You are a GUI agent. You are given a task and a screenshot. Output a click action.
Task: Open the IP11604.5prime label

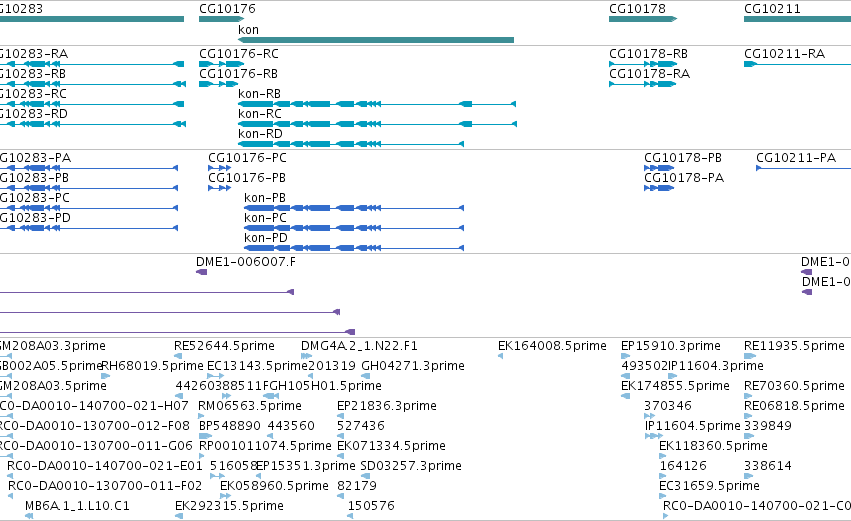(693, 427)
